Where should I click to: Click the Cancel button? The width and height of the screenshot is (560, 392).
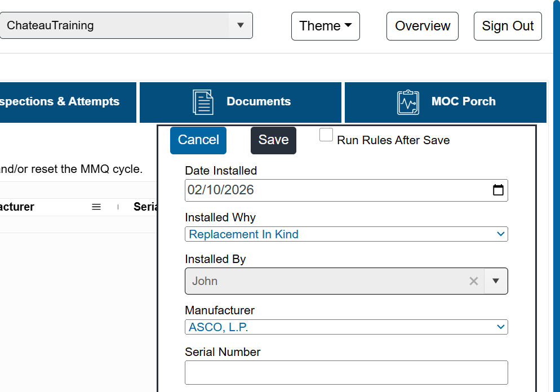pos(198,140)
